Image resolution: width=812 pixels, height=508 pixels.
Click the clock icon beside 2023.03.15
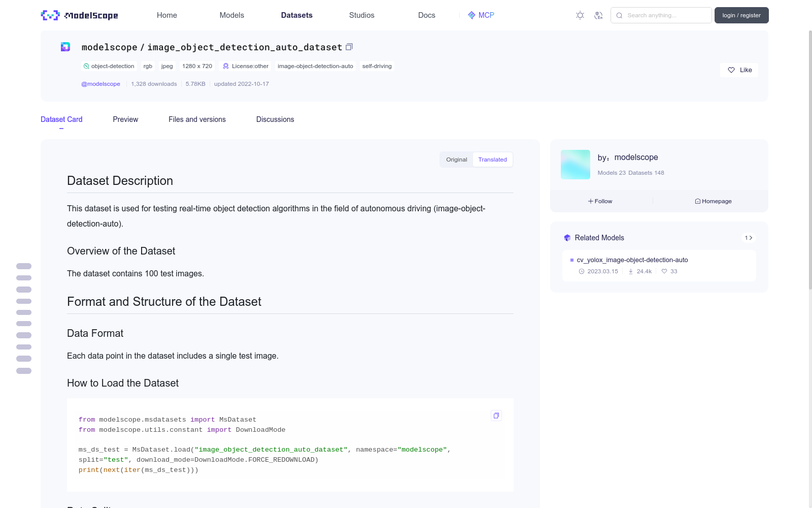(582, 271)
